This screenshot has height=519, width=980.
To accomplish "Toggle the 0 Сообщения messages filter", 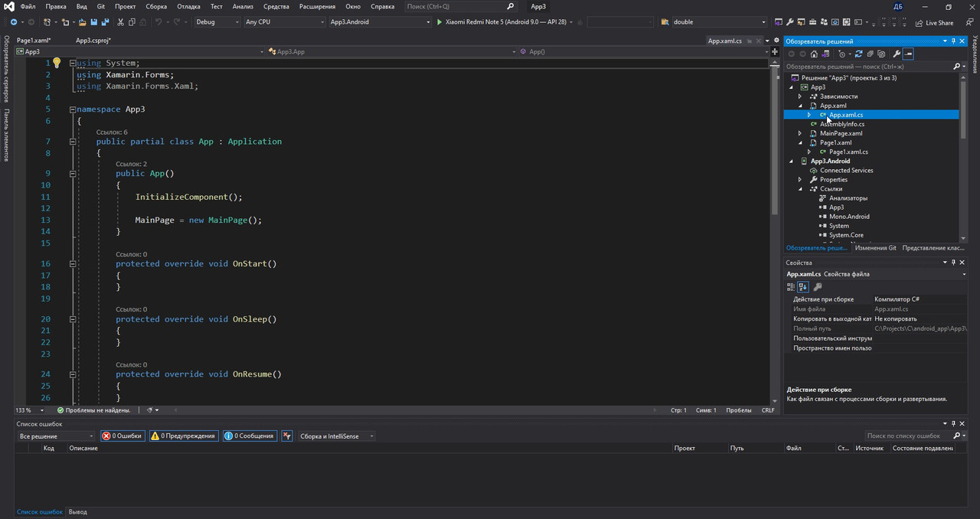I will coord(250,436).
